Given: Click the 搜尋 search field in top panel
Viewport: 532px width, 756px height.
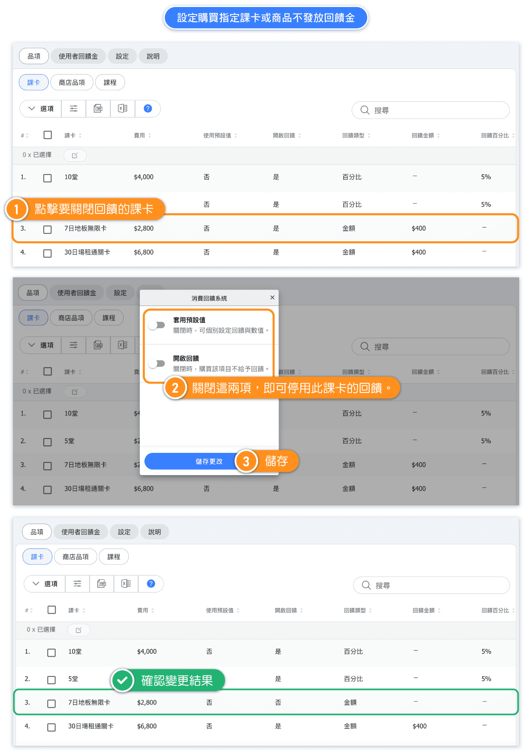Looking at the screenshot, I should click(x=431, y=111).
